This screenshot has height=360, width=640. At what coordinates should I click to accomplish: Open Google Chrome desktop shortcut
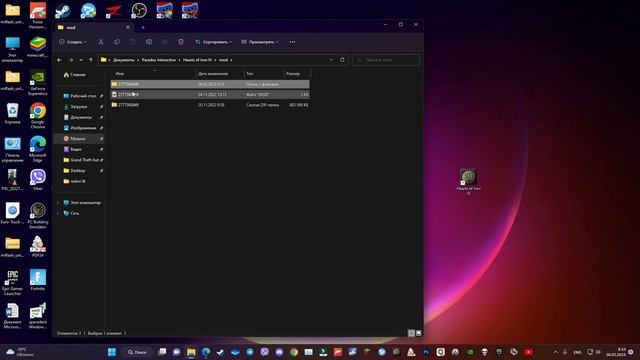(38, 116)
